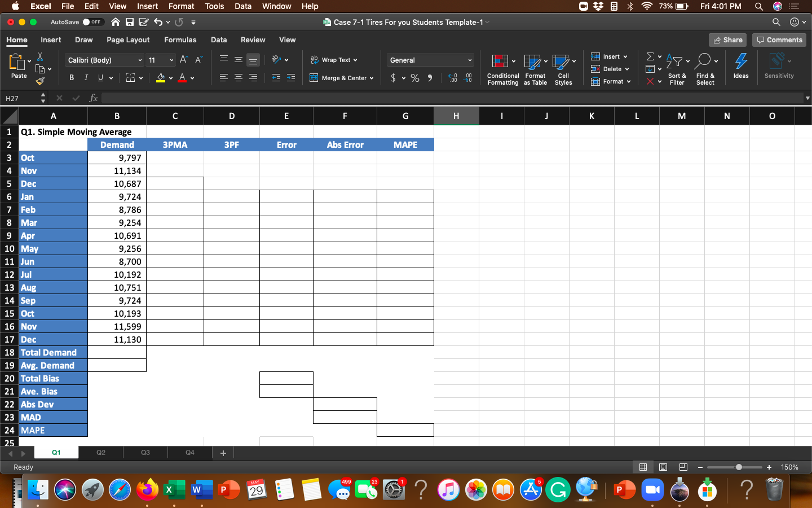Expand the formula bar
Image resolution: width=812 pixels, height=508 pixels.
807,98
